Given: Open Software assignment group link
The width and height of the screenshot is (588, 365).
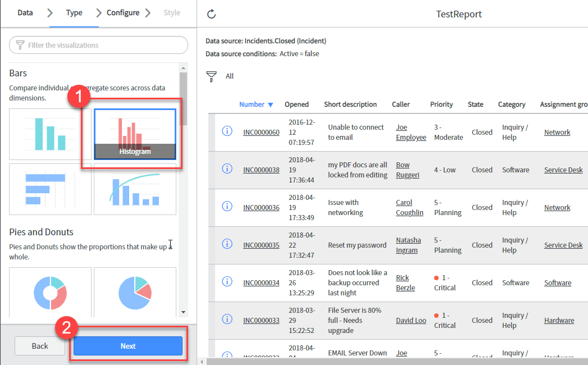Looking at the screenshot, I should [x=558, y=283].
